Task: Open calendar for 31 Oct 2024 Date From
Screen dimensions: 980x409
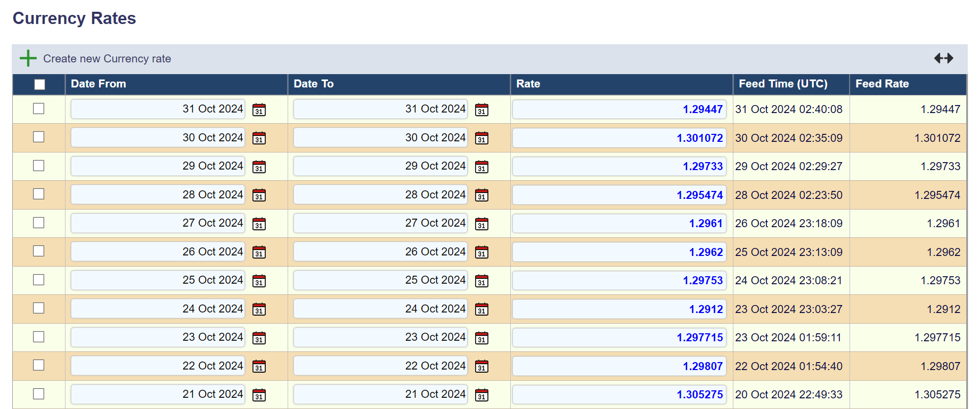Action: [x=259, y=110]
